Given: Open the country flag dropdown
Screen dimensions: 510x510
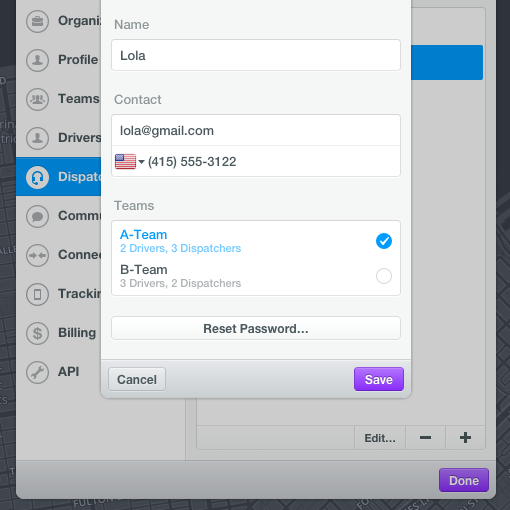Looking at the screenshot, I should point(129,162).
